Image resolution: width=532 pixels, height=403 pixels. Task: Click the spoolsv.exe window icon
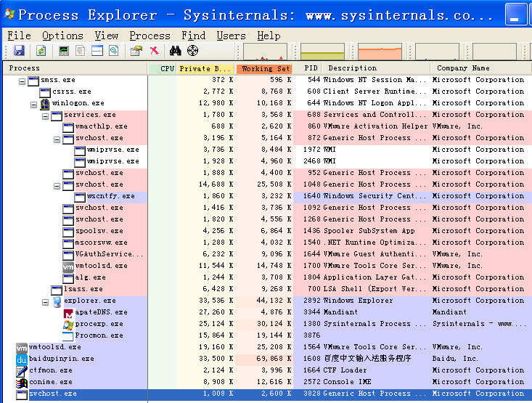pyautogui.click(x=68, y=232)
